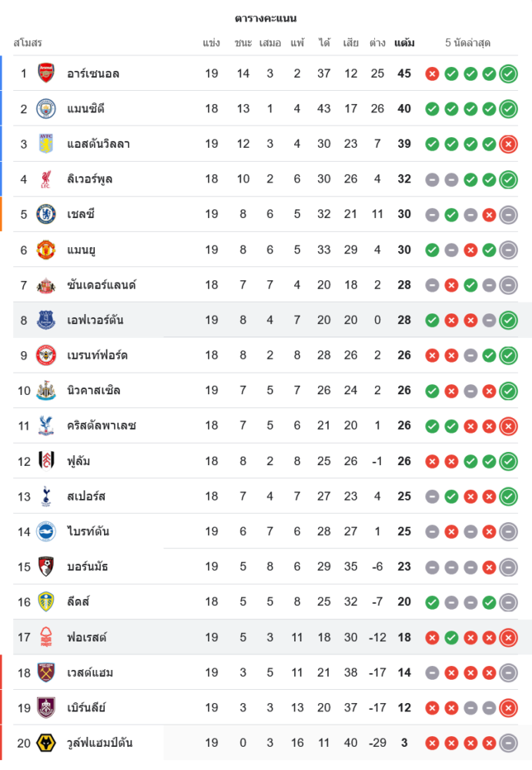Click Aston Villa's latest match loss indicator
532x770 pixels.
click(x=508, y=144)
